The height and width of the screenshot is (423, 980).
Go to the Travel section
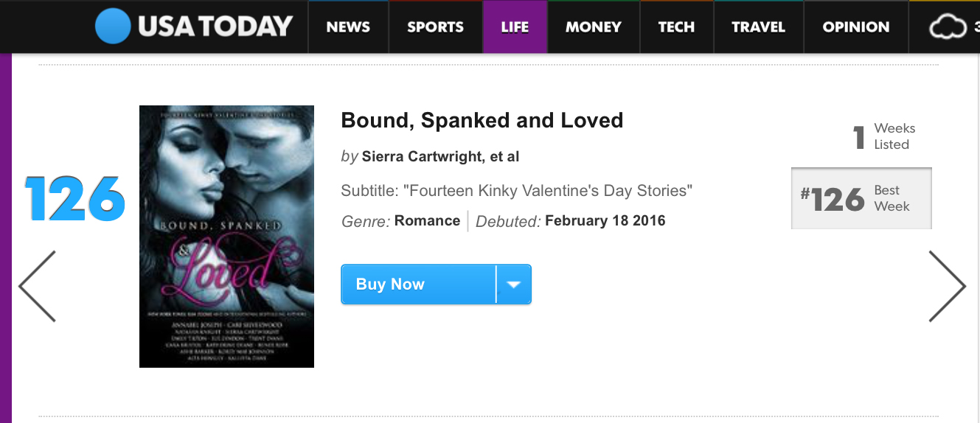coord(758,27)
